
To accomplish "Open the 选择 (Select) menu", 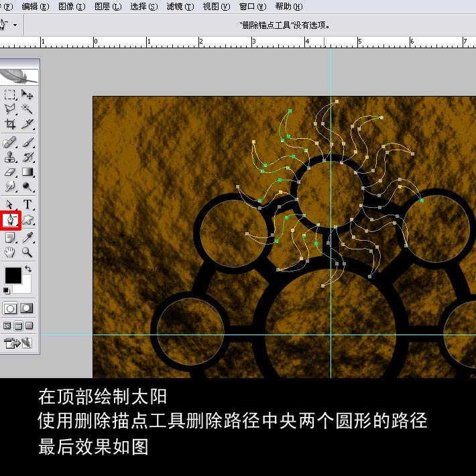I will pyautogui.click(x=144, y=7).
